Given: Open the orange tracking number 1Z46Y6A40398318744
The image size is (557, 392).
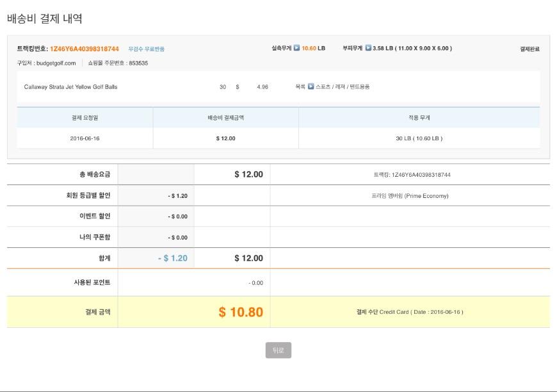Looking at the screenshot, I should tap(84, 49).
